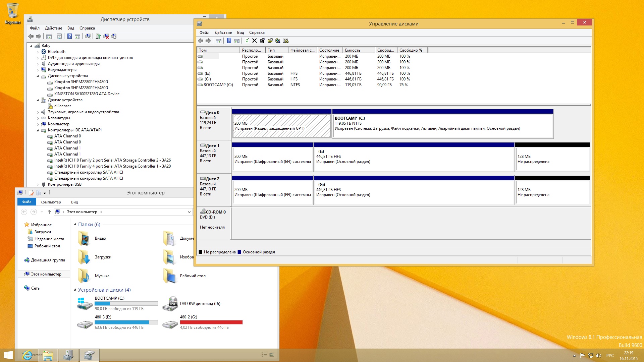The image size is (644, 362).
Task: Expand the Bluetooth node in device tree
Action: click(x=38, y=52)
